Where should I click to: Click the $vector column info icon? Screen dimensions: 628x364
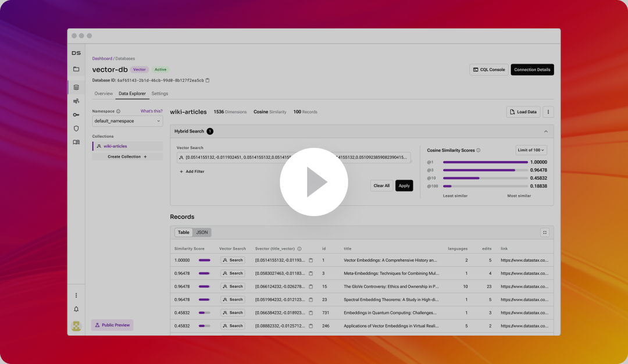(x=299, y=249)
